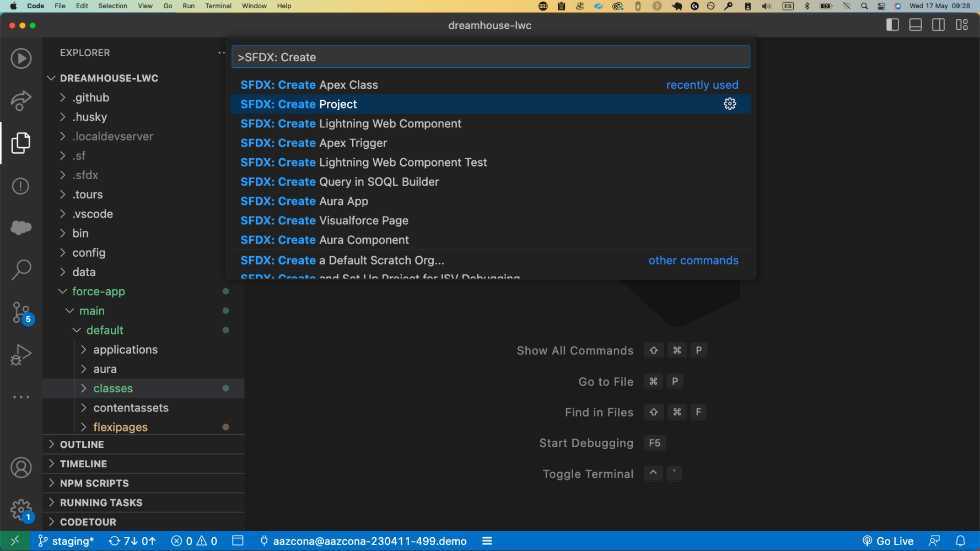This screenshot has height=551, width=980.
Task: Open the Salesforce cloud icon view
Action: (x=21, y=227)
